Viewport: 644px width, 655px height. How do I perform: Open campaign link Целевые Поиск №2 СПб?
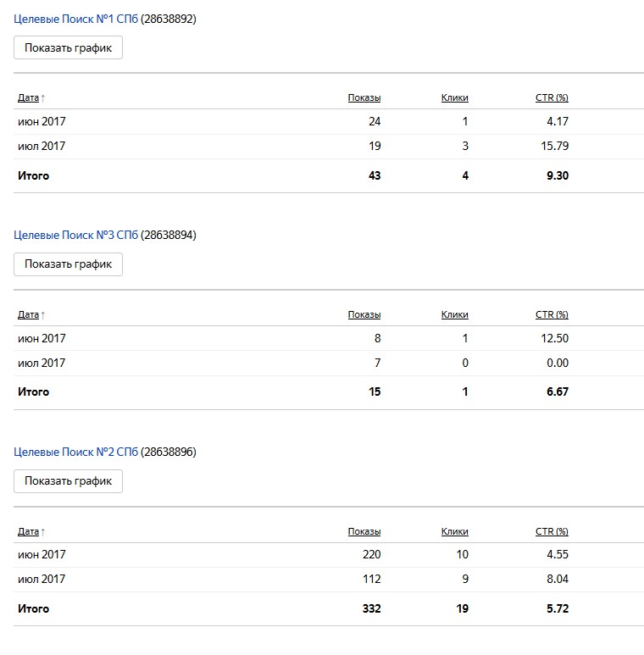click(75, 452)
